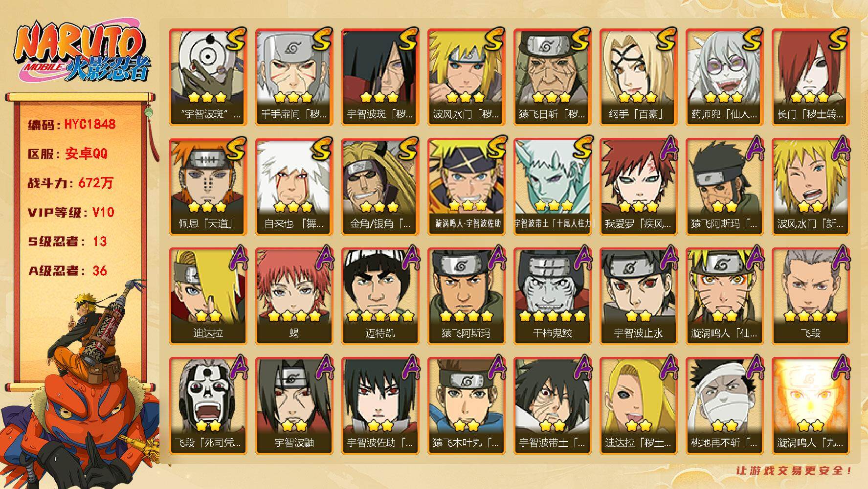
Task: Choose the 迈特凯 ninja portrait
Action: 380,296
